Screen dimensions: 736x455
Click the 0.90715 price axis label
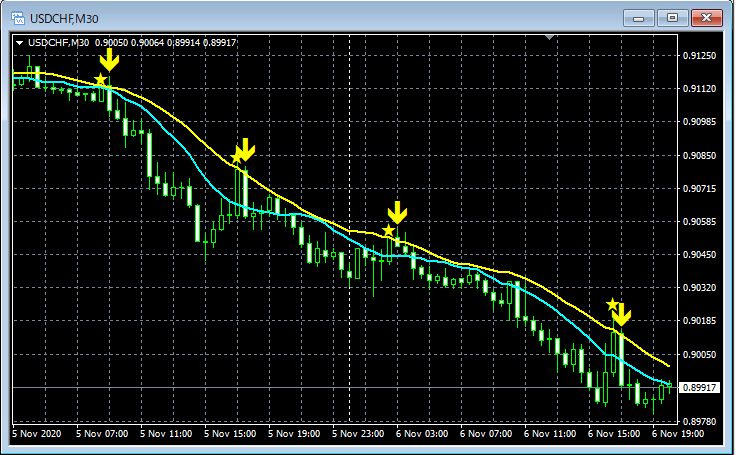(x=699, y=188)
